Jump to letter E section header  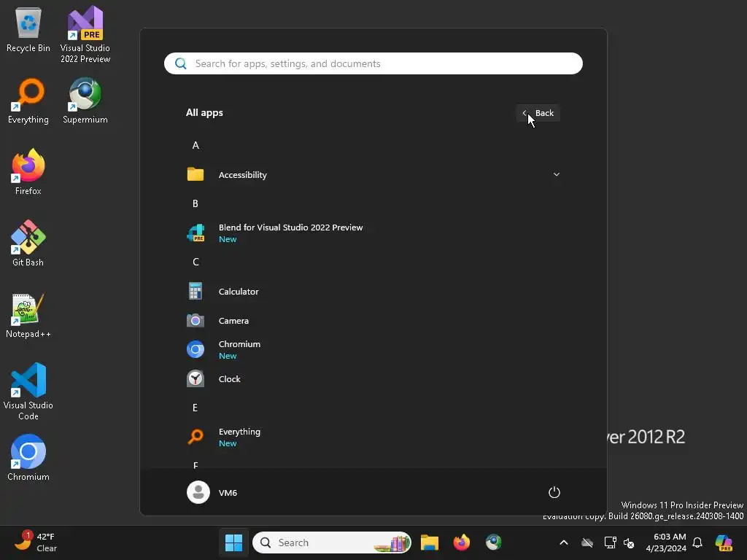pyautogui.click(x=195, y=408)
